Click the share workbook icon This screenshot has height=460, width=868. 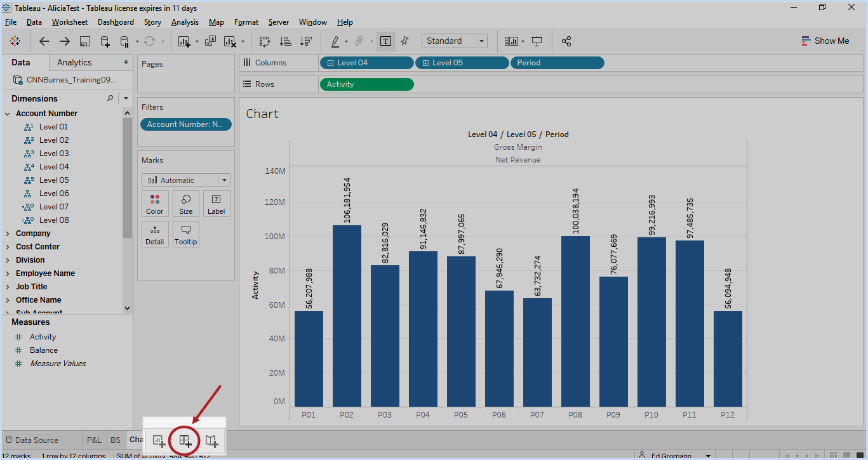[566, 41]
